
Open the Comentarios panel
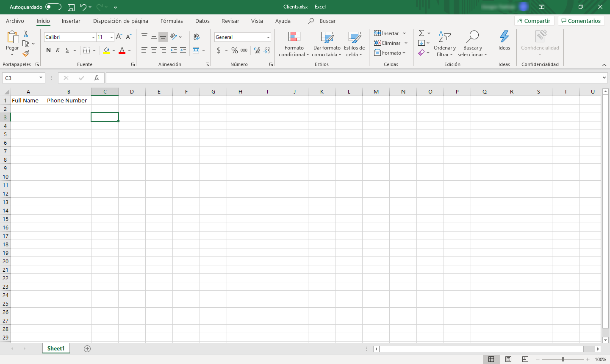(x=581, y=20)
